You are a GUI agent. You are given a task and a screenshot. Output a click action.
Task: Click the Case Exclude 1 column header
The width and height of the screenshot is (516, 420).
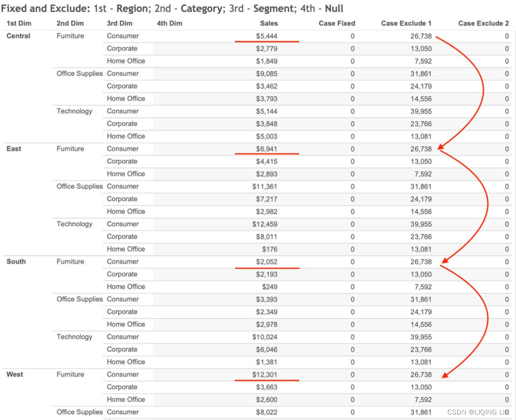406,23
